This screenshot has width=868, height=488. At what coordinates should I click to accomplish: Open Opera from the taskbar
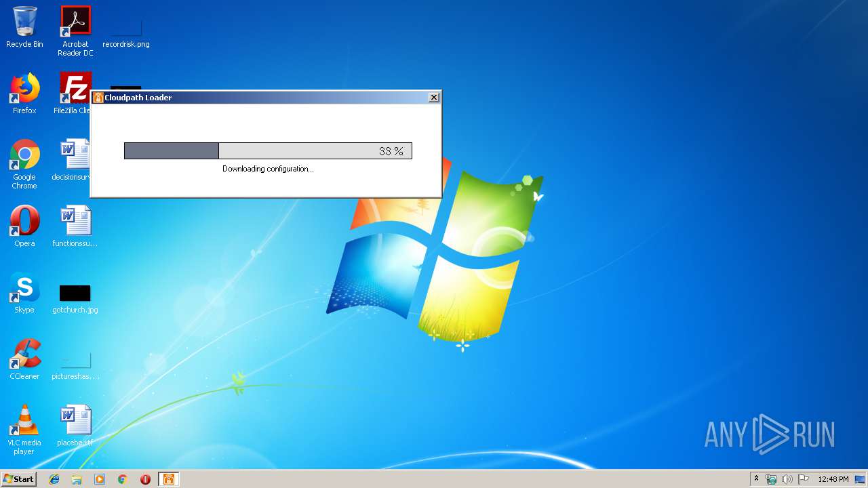(145, 479)
